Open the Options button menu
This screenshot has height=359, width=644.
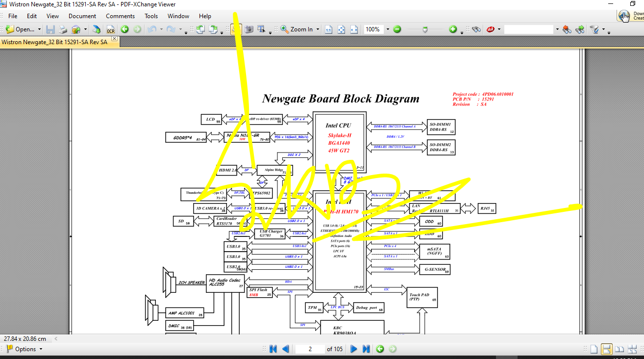tap(25, 349)
